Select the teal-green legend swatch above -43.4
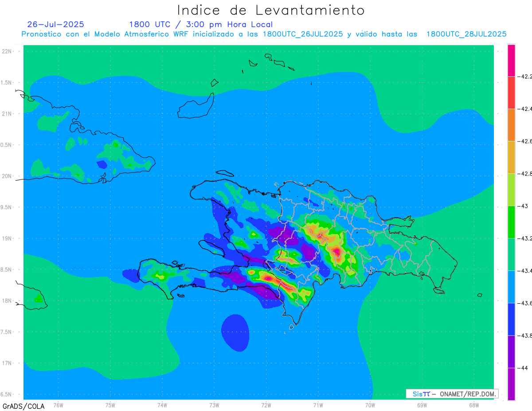Viewport: 532px width, 411px height. click(511, 254)
